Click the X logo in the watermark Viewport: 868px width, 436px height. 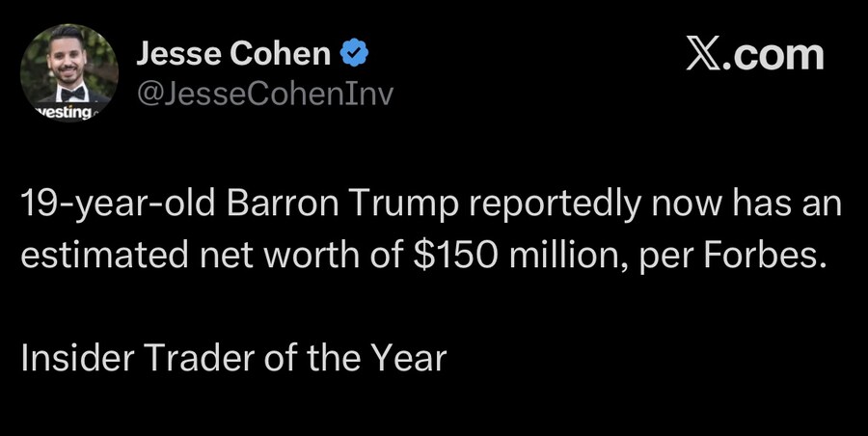pos(707,55)
